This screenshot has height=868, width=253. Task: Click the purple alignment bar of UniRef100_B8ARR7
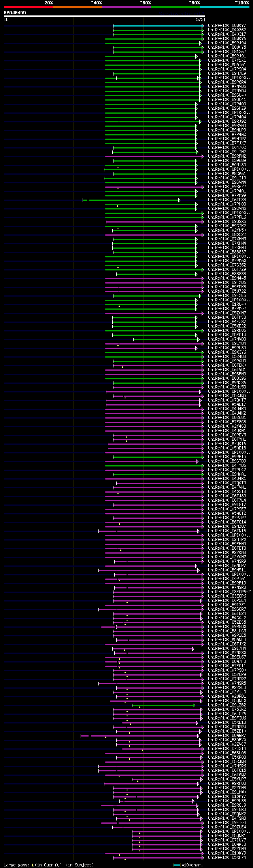tap(140, 736)
